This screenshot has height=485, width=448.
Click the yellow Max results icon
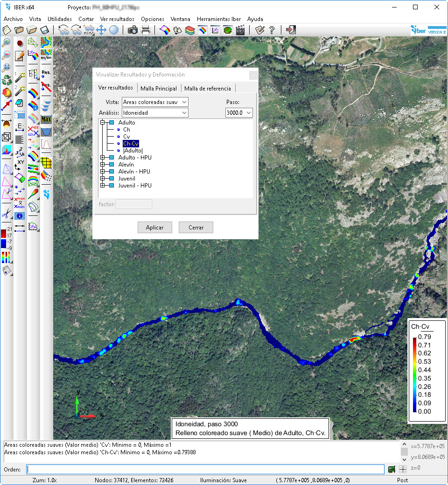click(46, 119)
